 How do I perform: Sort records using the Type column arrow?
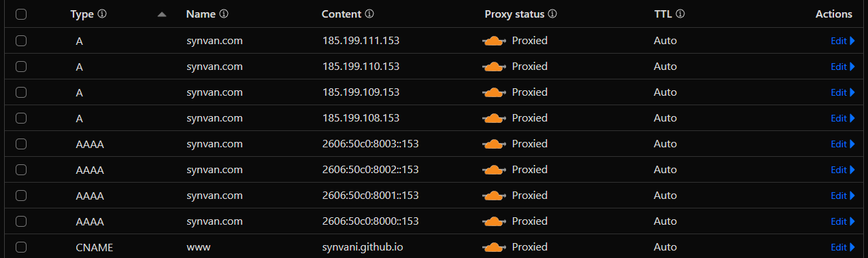coord(161,14)
